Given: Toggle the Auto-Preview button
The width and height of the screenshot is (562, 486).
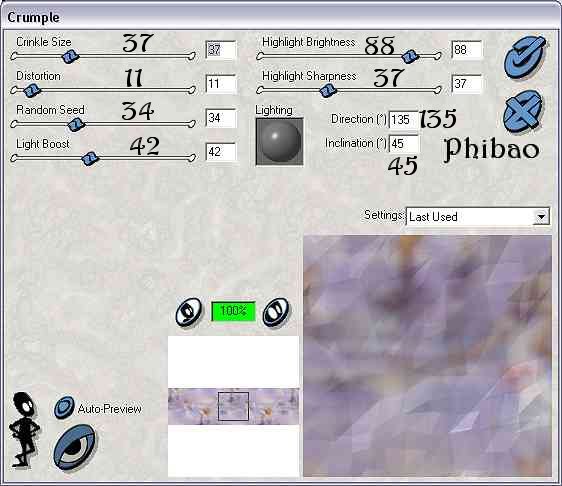Looking at the screenshot, I should (64, 408).
